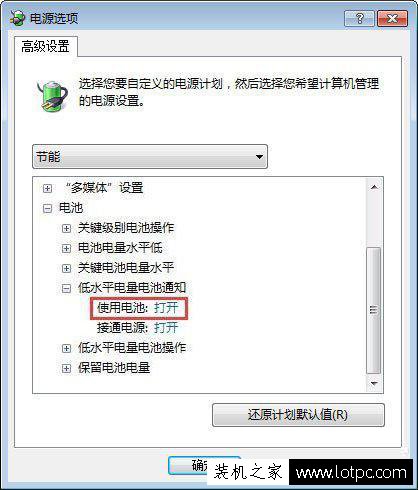Image resolution: width=418 pixels, height=490 pixels.
Task: Click 还原计划默认值(R) button
Action: (298, 415)
